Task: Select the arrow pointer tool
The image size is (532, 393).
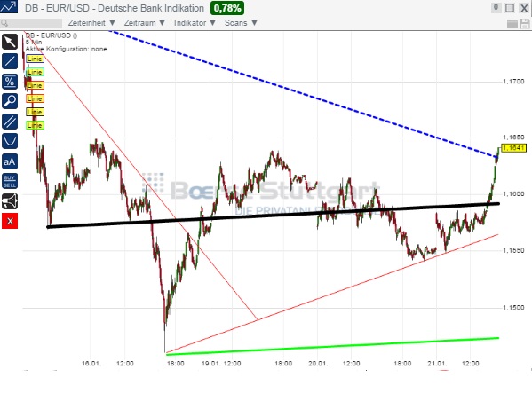Action: 10,42
